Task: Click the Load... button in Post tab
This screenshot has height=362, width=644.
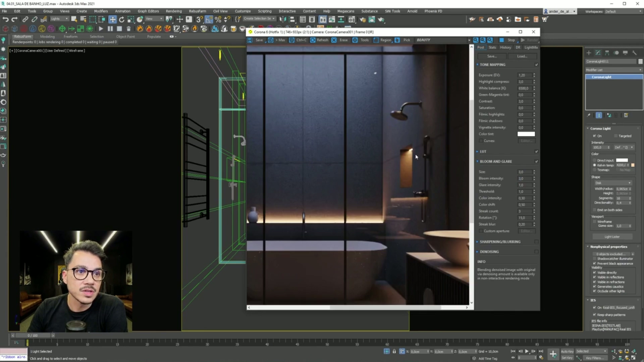Action: pos(522,56)
